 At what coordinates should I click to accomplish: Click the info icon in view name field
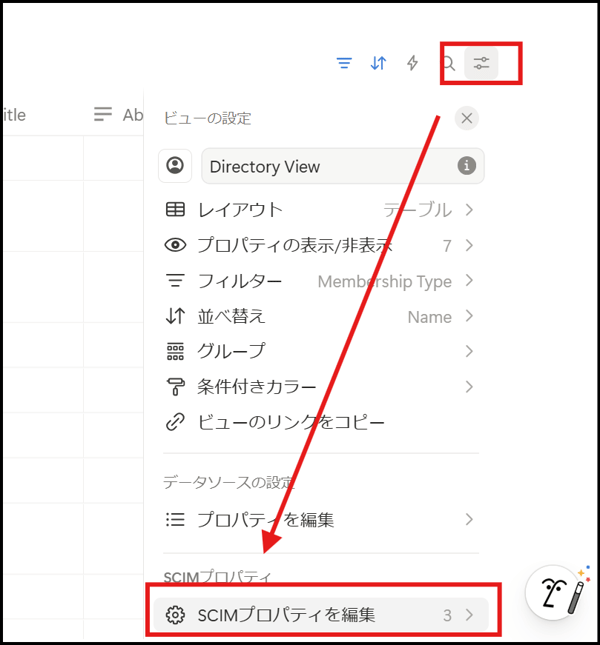(x=466, y=166)
